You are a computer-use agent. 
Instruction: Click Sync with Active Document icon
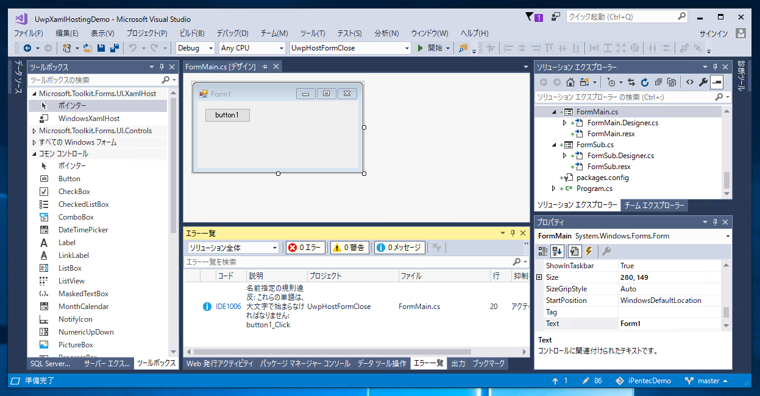pos(631,82)
